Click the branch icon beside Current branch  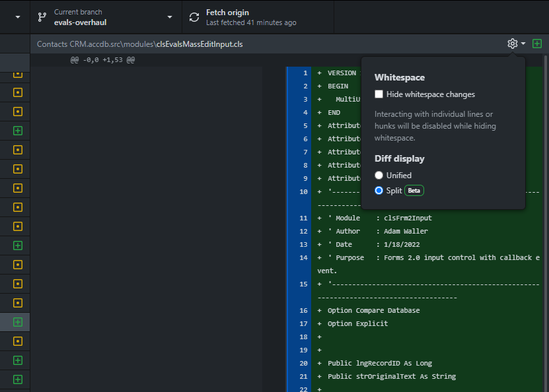42,16
